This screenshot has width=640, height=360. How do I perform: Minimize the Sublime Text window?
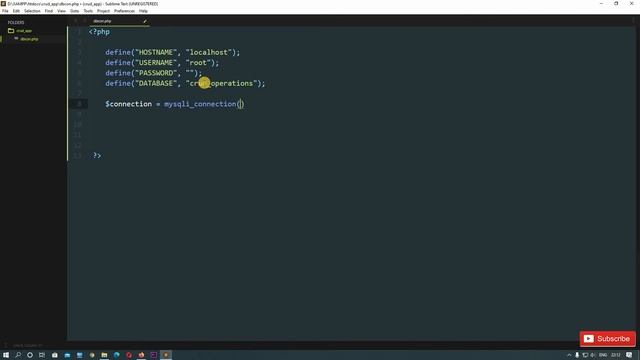(601, 4)
